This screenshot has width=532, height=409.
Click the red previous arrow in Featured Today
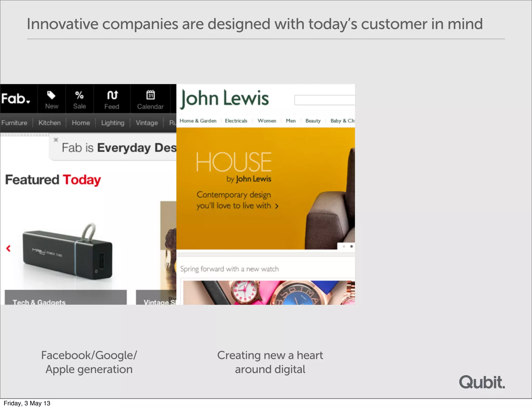click(x=9, y=248)
